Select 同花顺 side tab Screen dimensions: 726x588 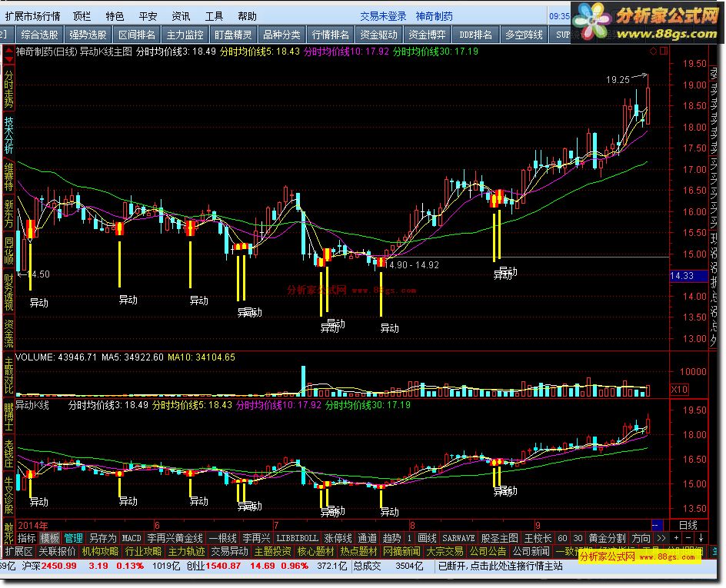pyautogui.click(x=8, y=251)
